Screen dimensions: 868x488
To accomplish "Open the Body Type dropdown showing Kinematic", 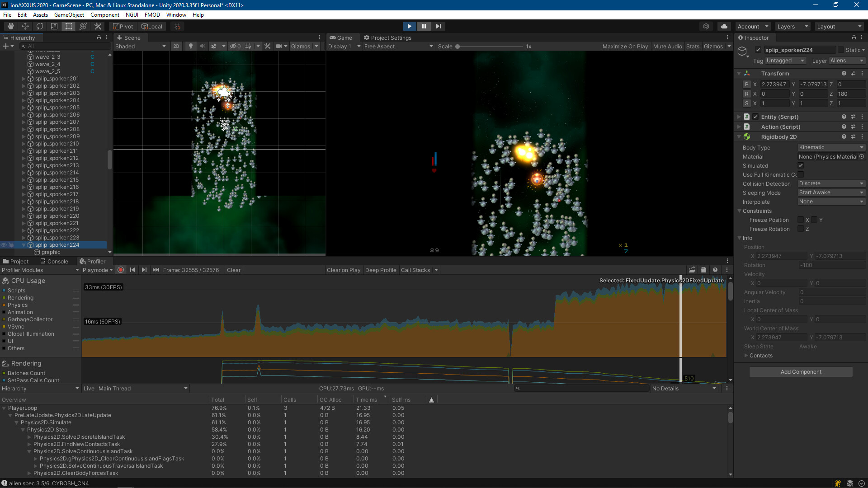I will tap(831, 147).
